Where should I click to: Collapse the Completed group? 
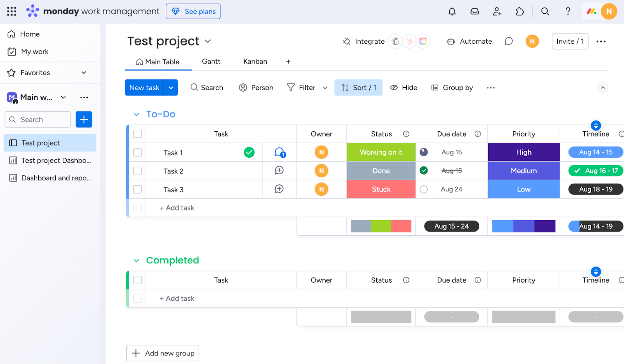(x=136, y=260)
